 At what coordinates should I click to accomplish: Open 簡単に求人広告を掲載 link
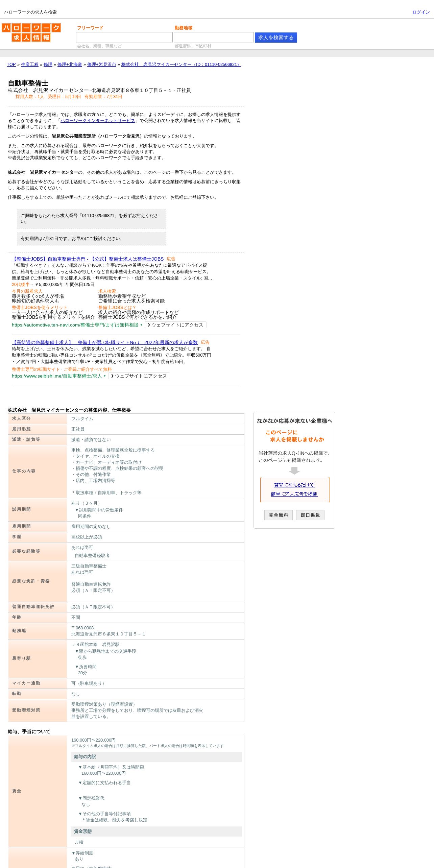[x=294, y=494]
